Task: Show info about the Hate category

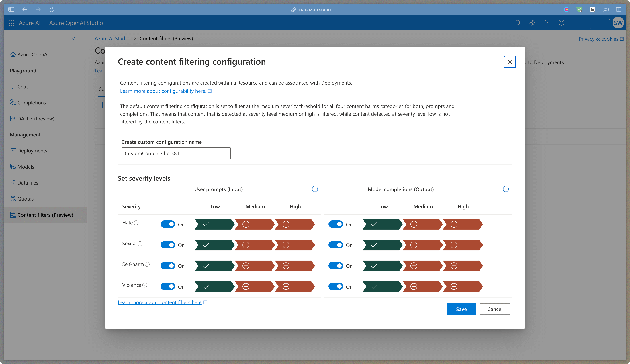Action: [x=136, y=223]
